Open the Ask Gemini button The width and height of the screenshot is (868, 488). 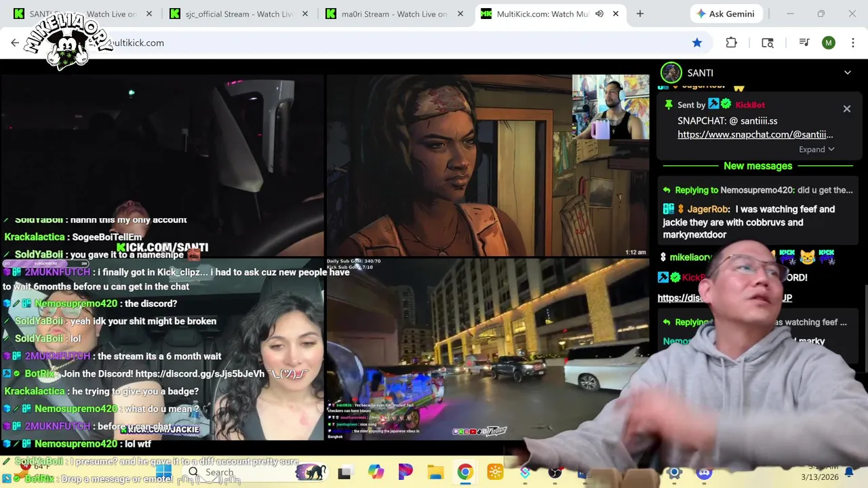(727, 14)
